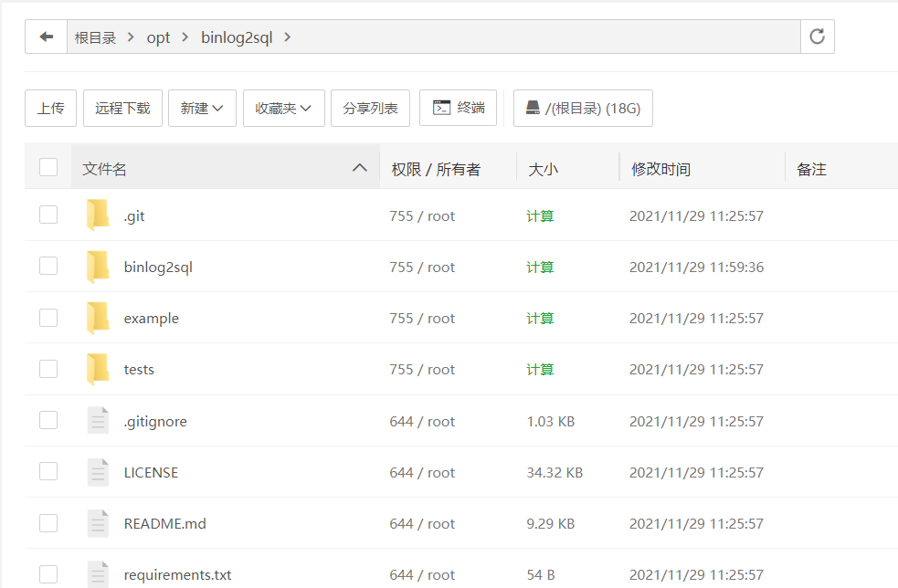Check the binlog2sql row checkbox
The image size is (898, 588).
(x=48, y=266)
